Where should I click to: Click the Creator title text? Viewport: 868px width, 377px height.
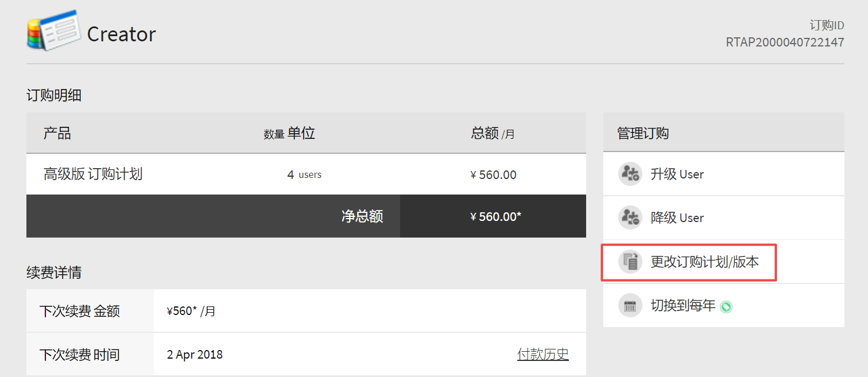click(x=121, y=34)
